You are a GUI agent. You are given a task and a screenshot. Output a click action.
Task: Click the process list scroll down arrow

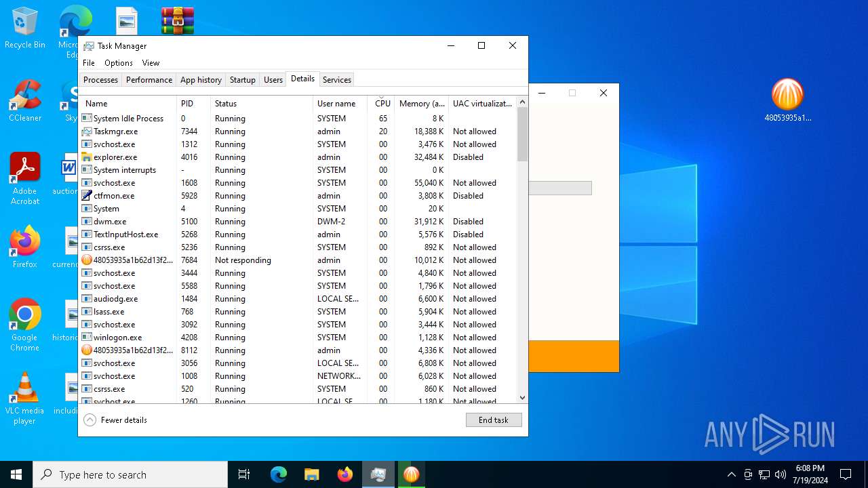click(522, 398)
